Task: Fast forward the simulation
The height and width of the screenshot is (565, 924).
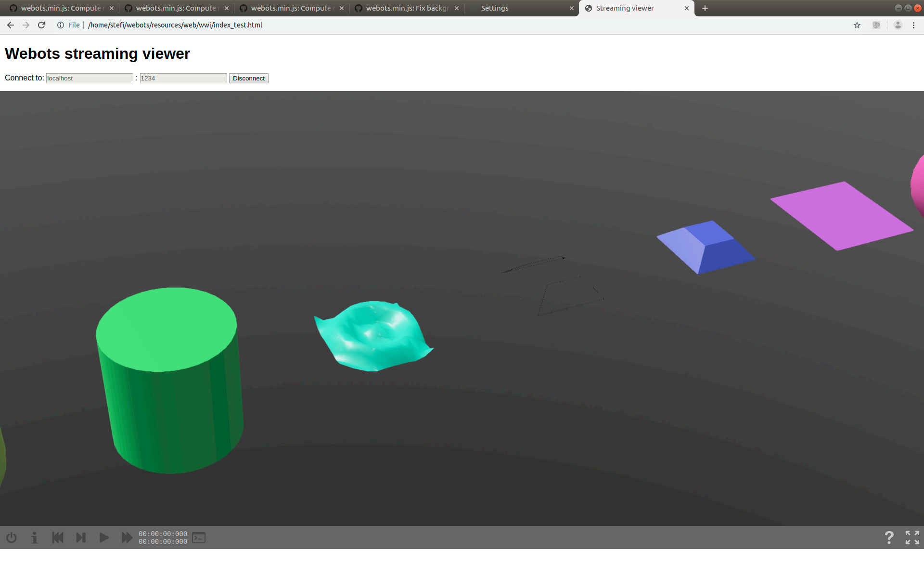Action: coord(127,538)
